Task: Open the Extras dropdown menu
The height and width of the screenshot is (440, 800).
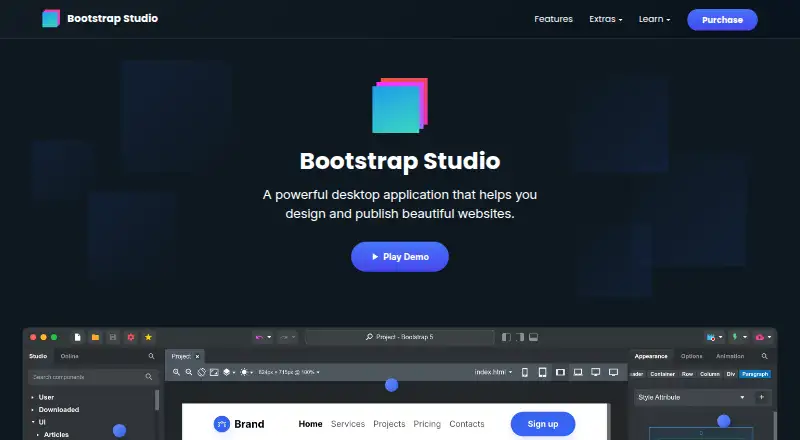Action: point(606,19)
